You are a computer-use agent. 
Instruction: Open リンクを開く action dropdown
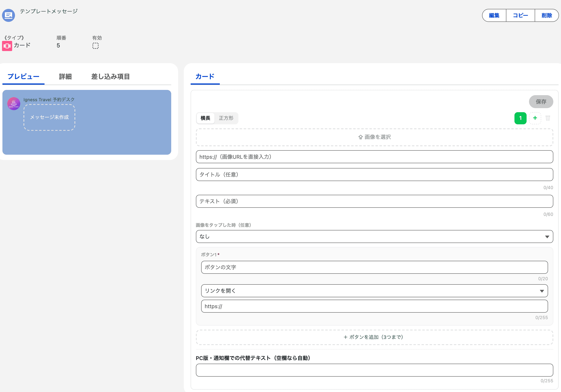tap(374, 291)
